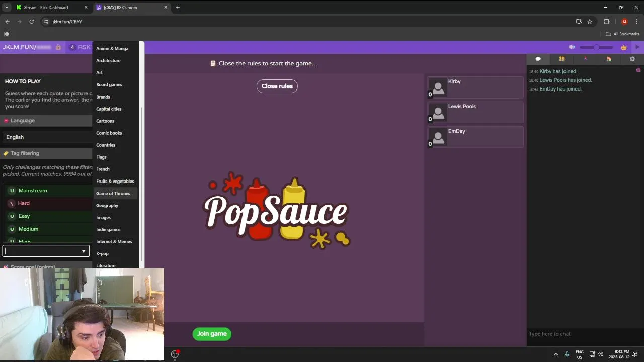Open the All Bookmarks folder
Image resolution: width=644 pixels, height=362 pixels.
pyautogui.click(x=622, y=34)
